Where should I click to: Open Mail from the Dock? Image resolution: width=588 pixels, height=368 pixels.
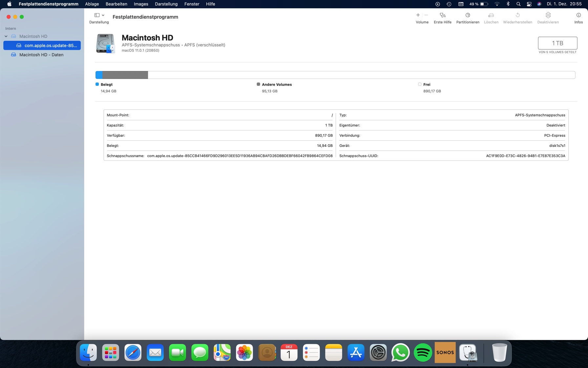(155, 353)
